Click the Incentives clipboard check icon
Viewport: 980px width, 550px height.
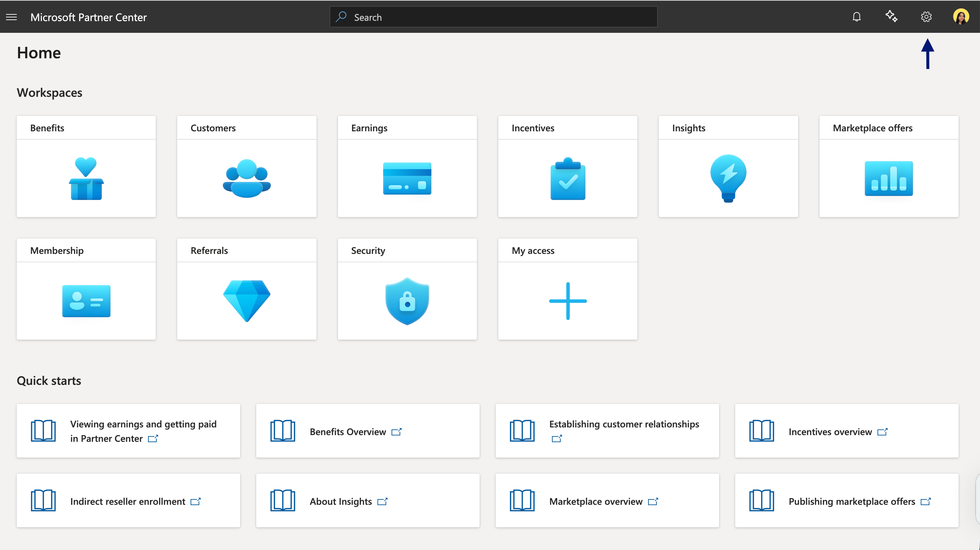pyautogui.click(x=568, y=179)
